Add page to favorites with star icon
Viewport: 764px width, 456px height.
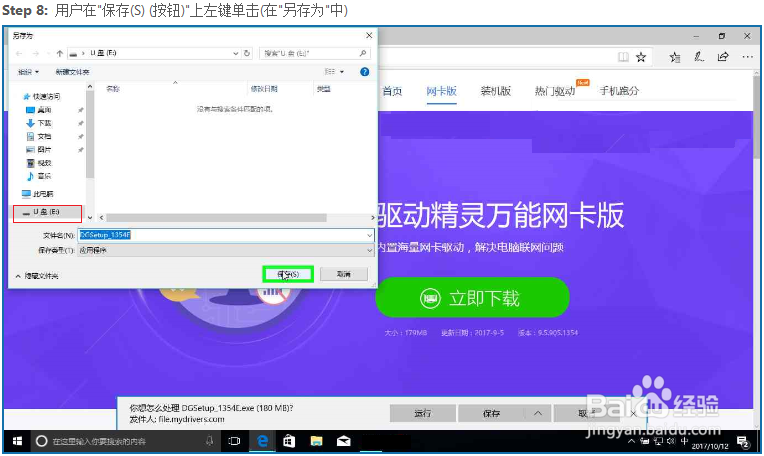point(641,57)
